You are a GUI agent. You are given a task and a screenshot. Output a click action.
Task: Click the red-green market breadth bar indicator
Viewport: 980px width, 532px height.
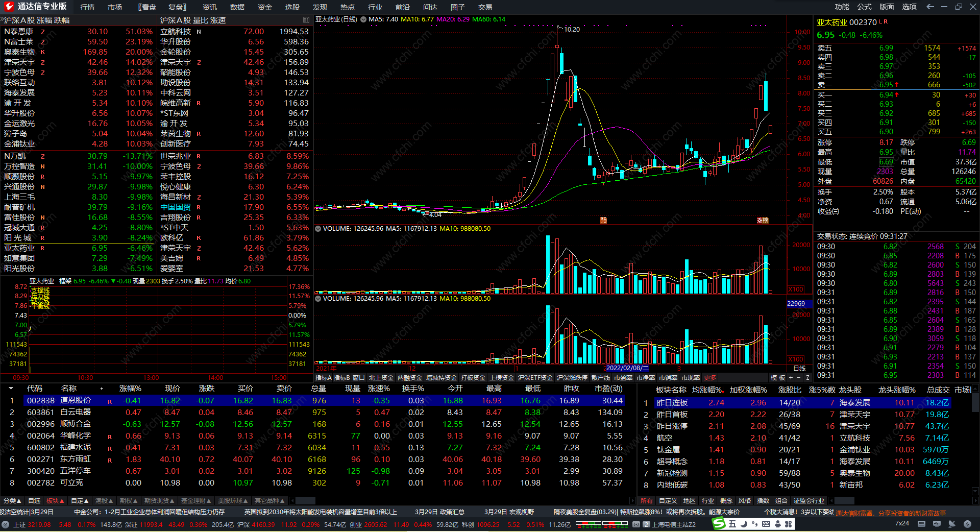[x=602, y=524]
